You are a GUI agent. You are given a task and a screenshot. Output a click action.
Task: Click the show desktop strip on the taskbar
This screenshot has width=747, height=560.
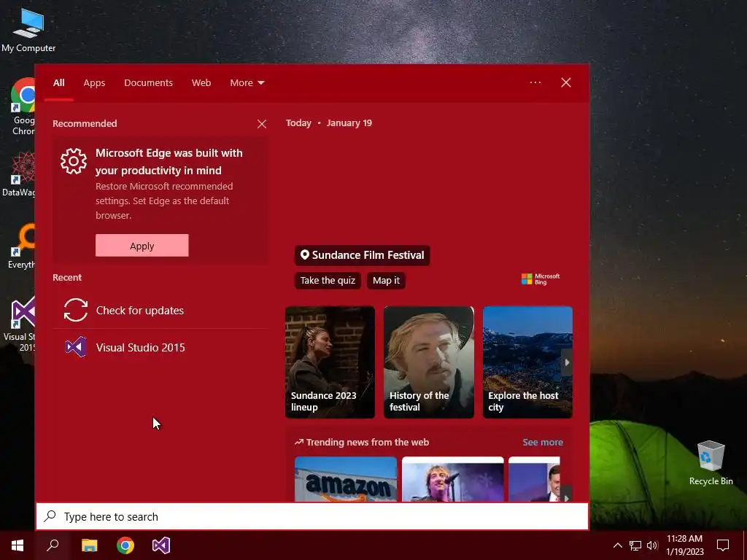(745, 545)
